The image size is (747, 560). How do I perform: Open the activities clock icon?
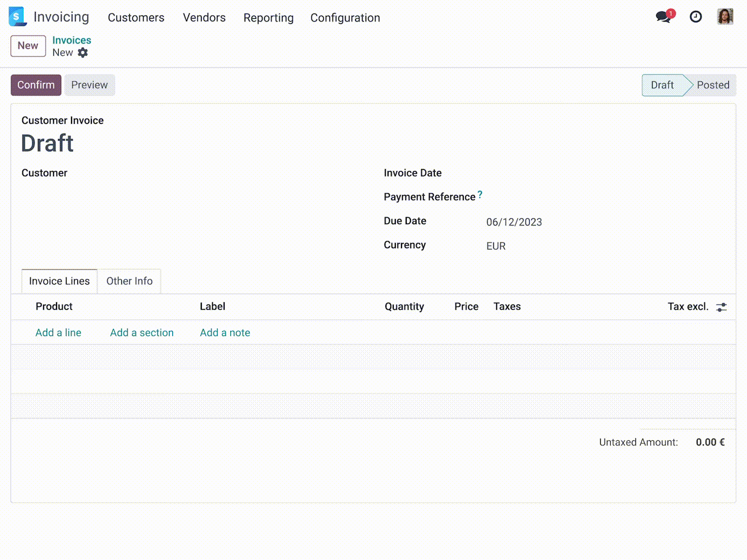(696, 17)
